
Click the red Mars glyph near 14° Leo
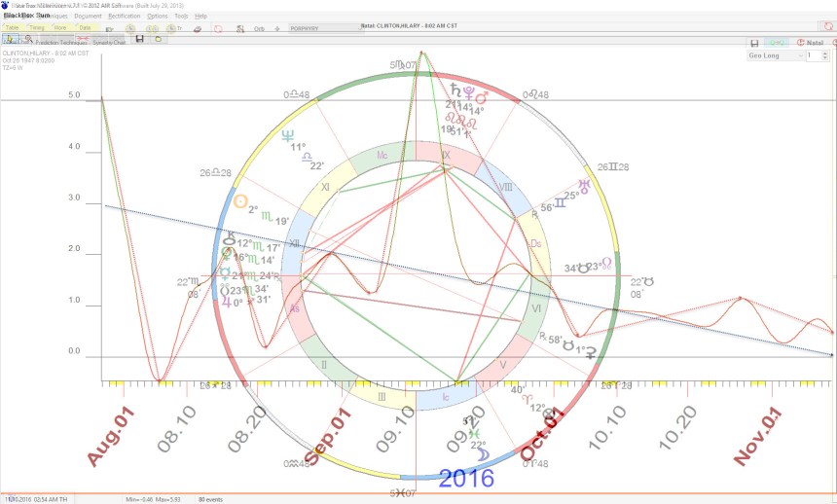(x=482, y=97)
